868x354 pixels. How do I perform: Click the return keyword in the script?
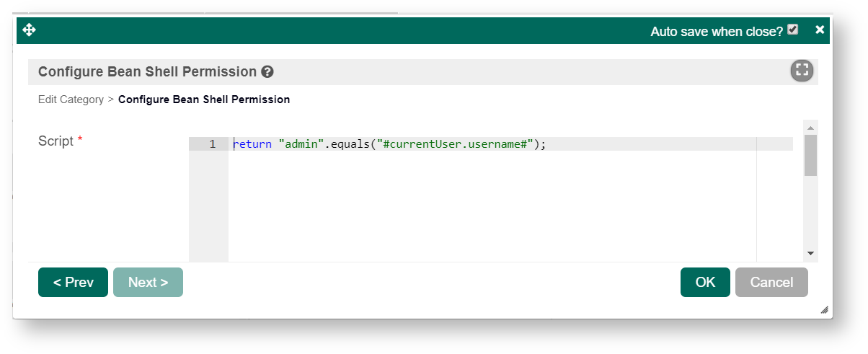point(252,144)
